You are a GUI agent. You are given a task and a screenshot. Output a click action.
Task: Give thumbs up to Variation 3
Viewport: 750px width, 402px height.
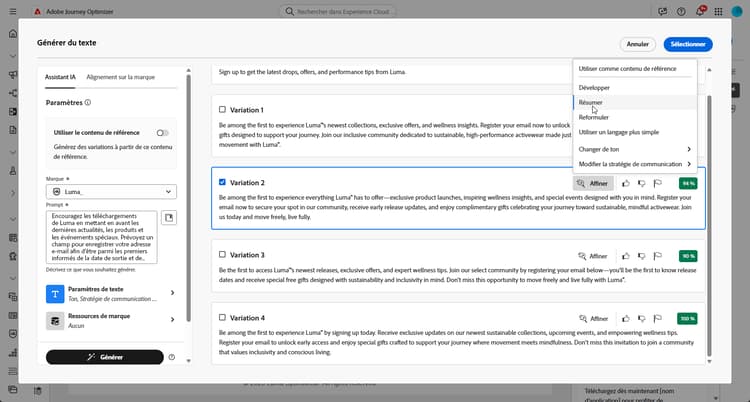coord(626,256)
